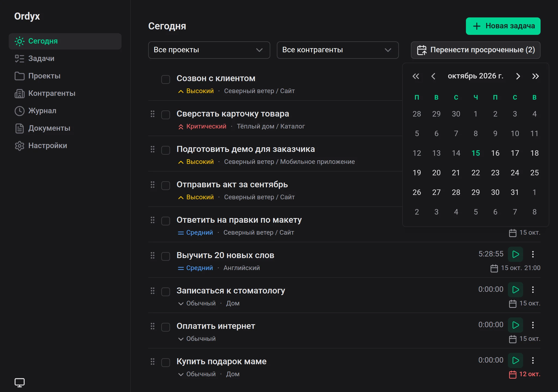
Task: Open task title Выучить 20 новых слов
Action: [225, 255]
